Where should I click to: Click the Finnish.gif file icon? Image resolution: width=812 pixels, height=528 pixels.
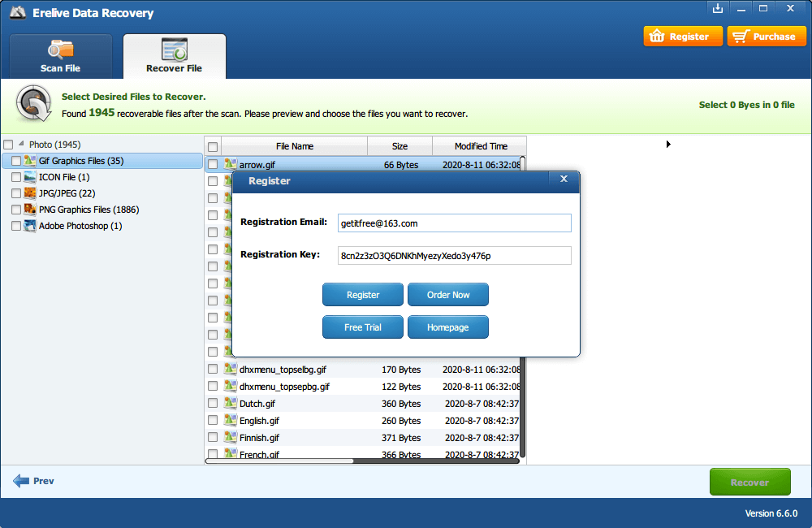click(x=231, y=437)
